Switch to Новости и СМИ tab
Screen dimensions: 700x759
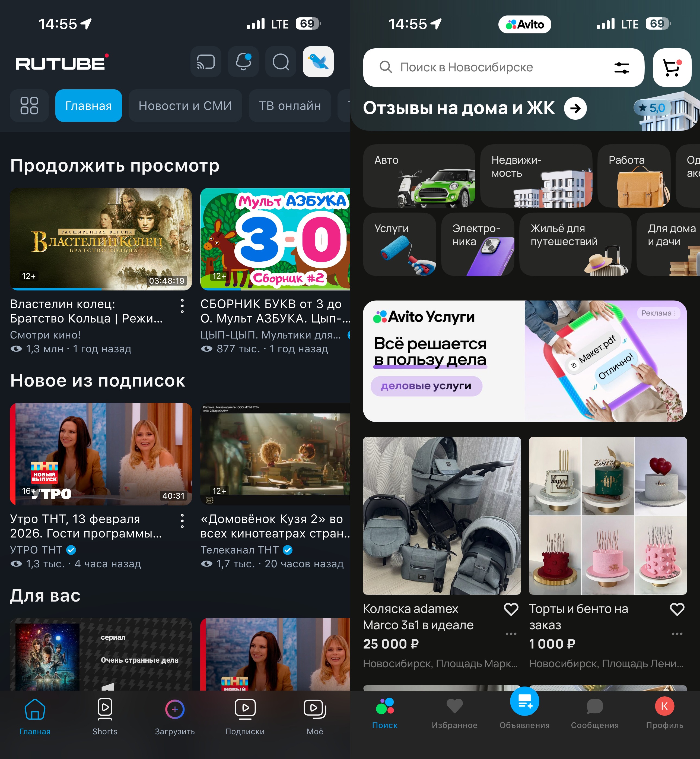point(185,106)
